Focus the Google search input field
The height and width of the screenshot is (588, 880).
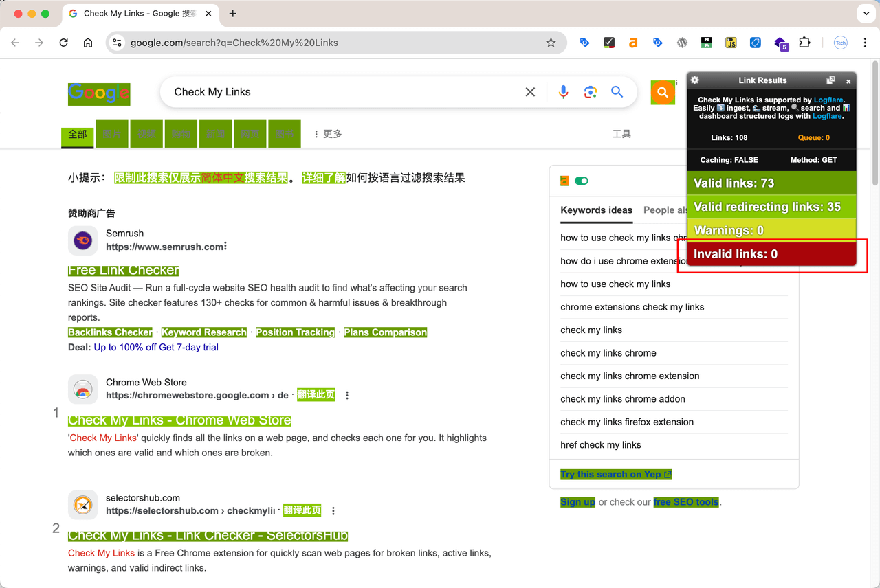(344, 92)
